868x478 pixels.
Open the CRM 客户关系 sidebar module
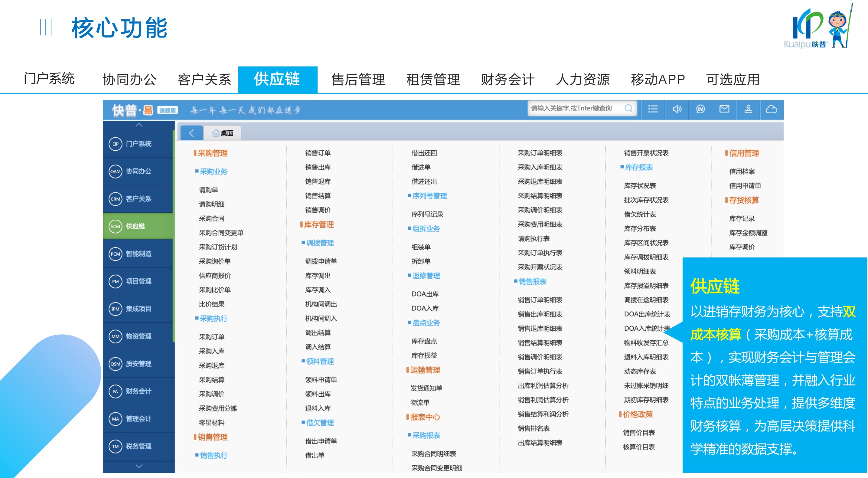[x=138, y=199]
